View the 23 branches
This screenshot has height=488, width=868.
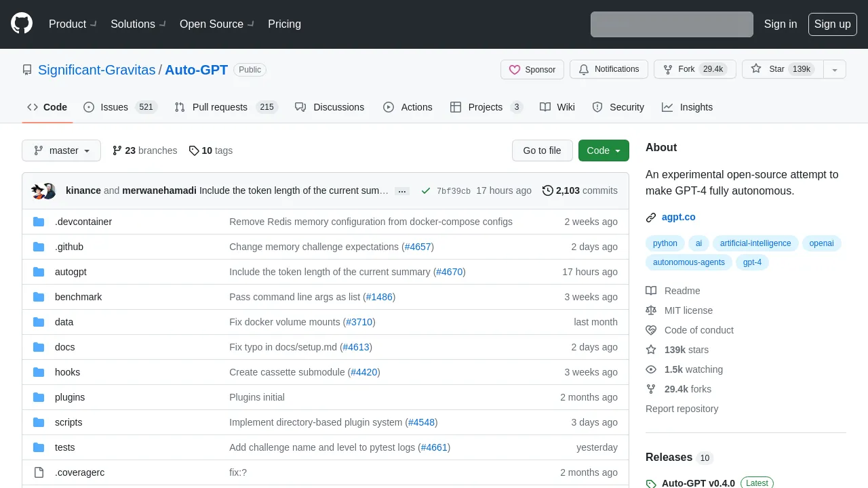point(144,150)
